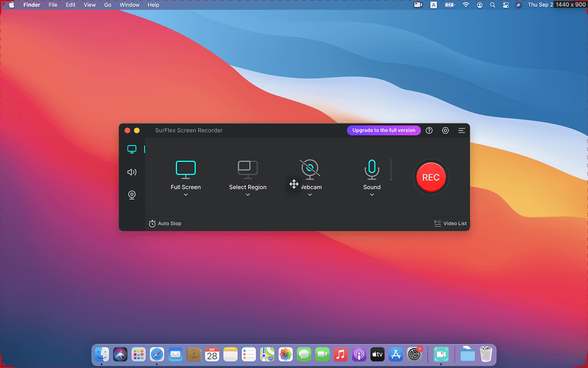The image size is (588, 368).
Task: Launch Safari from the Dock
Action: pos(157,354)
